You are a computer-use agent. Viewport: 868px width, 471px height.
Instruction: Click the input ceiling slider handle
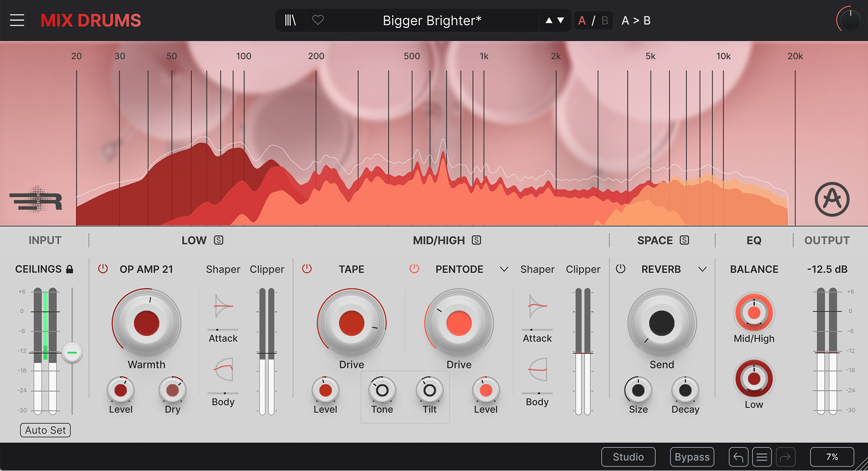tap(72, 353)
